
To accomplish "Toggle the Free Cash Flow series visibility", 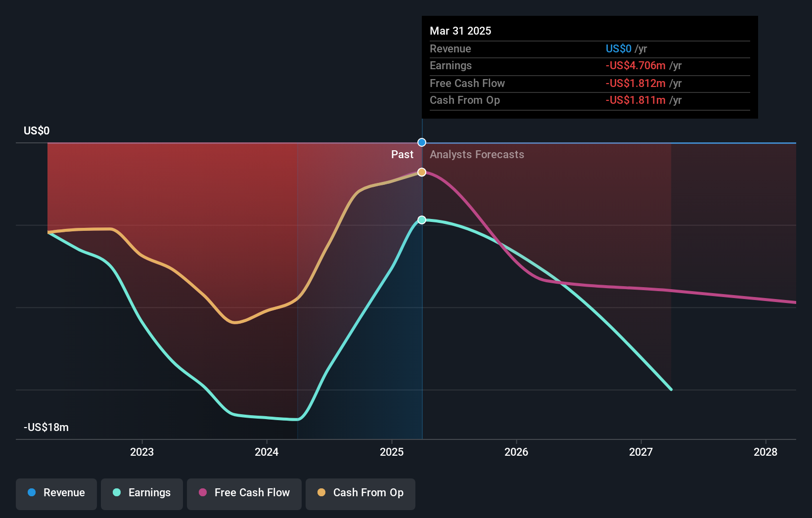I will pyautogui.click(x=244, y=493).
